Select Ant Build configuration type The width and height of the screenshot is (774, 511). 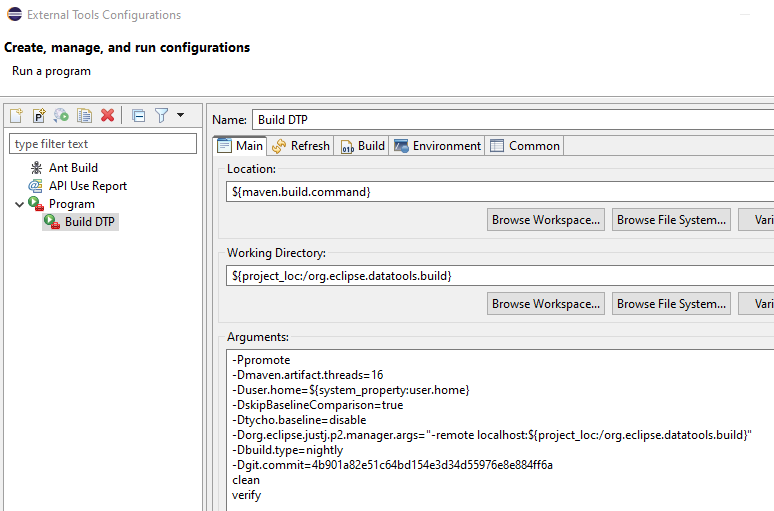(x=73, y=168)
